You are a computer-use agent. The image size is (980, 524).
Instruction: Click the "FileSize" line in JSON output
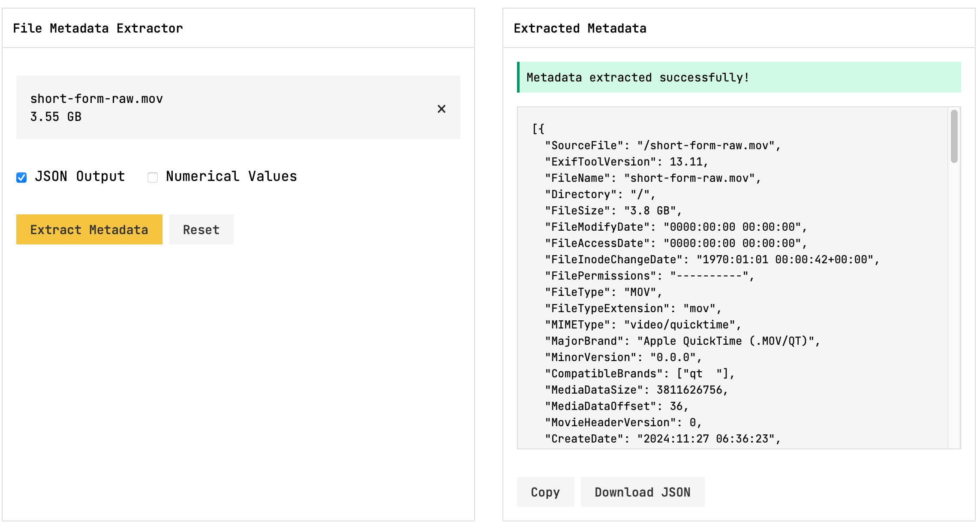tap(613, 211)
